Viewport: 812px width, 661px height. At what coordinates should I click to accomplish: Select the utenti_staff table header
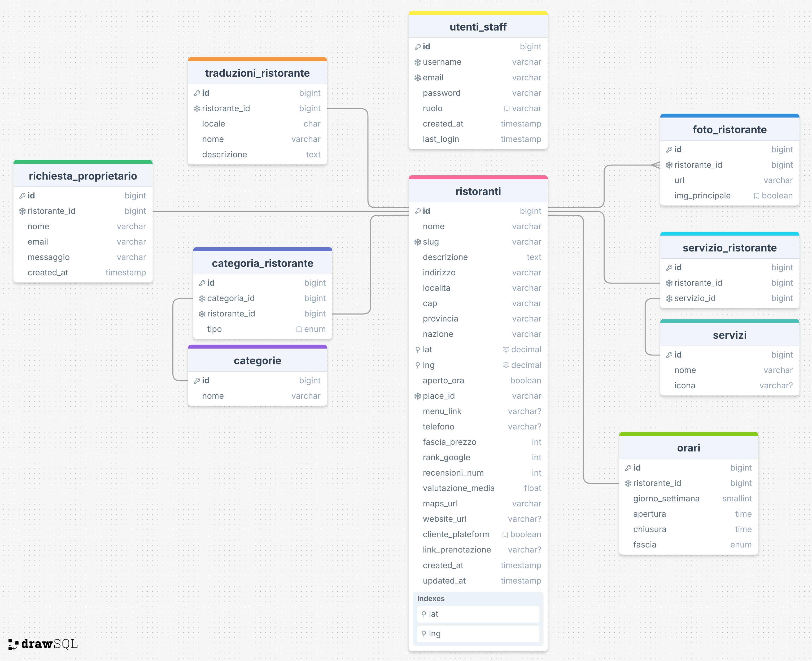[x=478, y=27]
